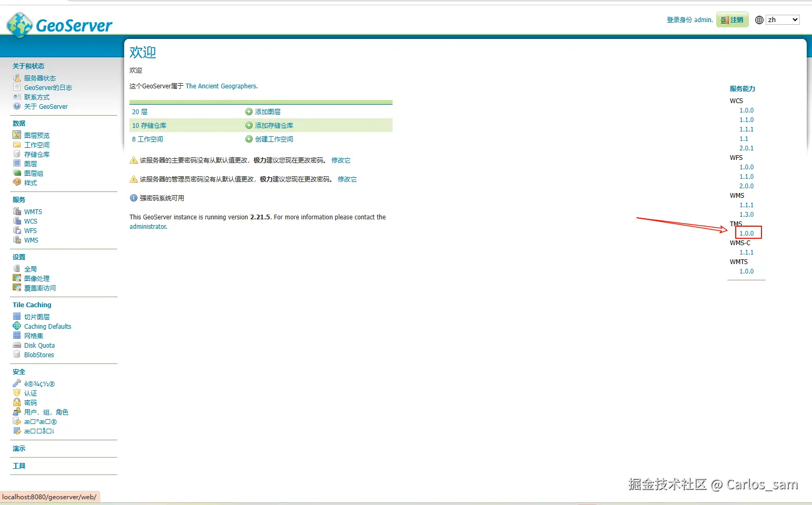Click the gridsets icon
Screen dimensions: 812x505
pyautogui.click(x=17, y=336)
